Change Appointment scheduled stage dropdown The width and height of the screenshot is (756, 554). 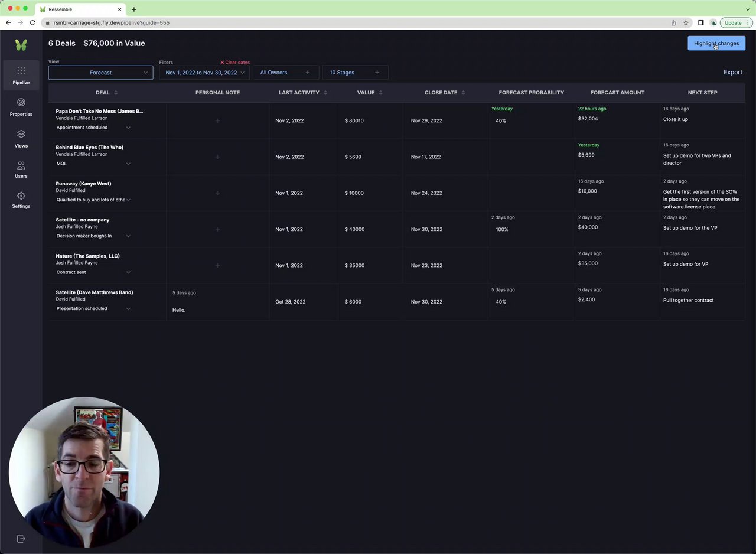tap(93, 128)
